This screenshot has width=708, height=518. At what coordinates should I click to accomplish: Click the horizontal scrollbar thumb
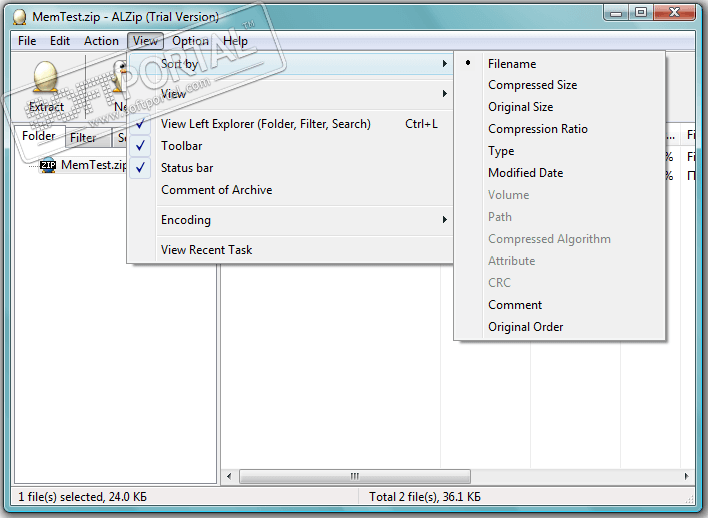pyautogui.click(x=354, y=476)
